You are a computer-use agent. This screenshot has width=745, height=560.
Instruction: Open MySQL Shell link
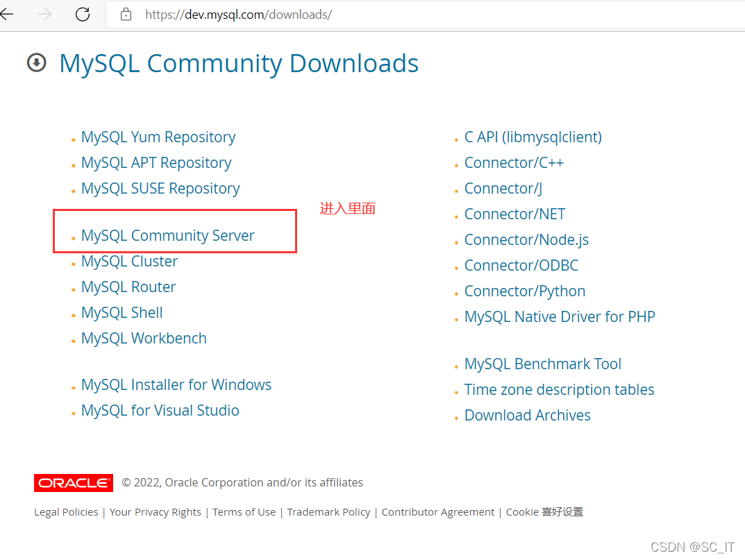click(x=122, y=312)
